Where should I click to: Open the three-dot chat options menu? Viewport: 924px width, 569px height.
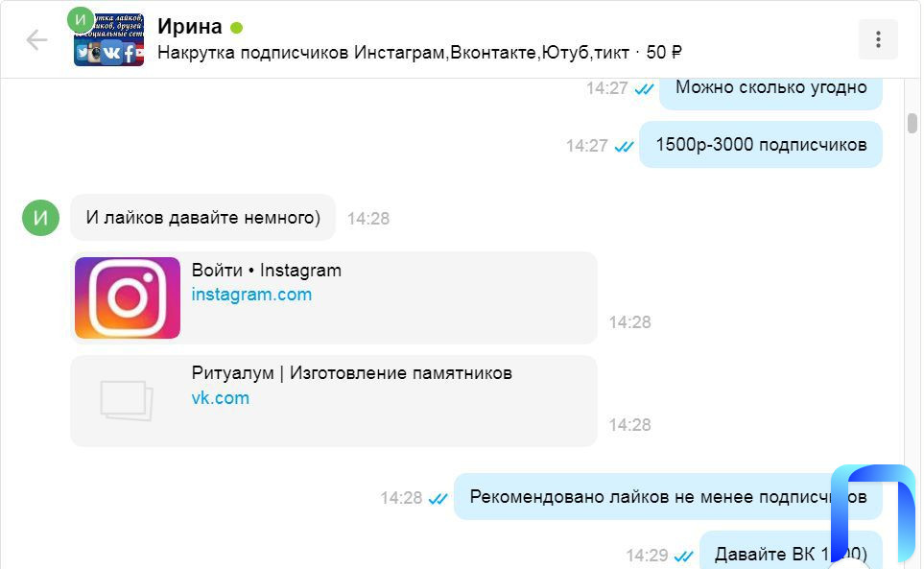point(878,39)
